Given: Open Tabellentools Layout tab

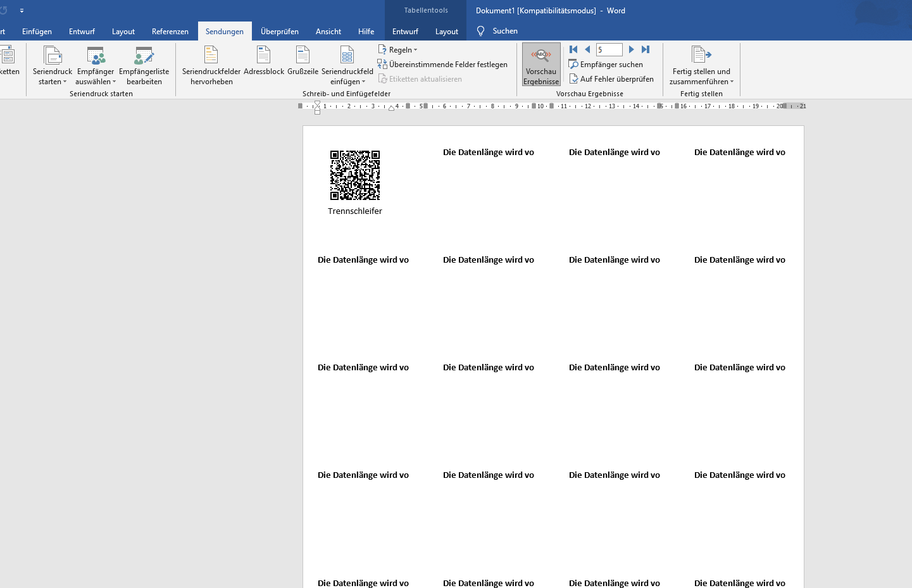Looking at the screenshot, I should [x=447, y=31].
